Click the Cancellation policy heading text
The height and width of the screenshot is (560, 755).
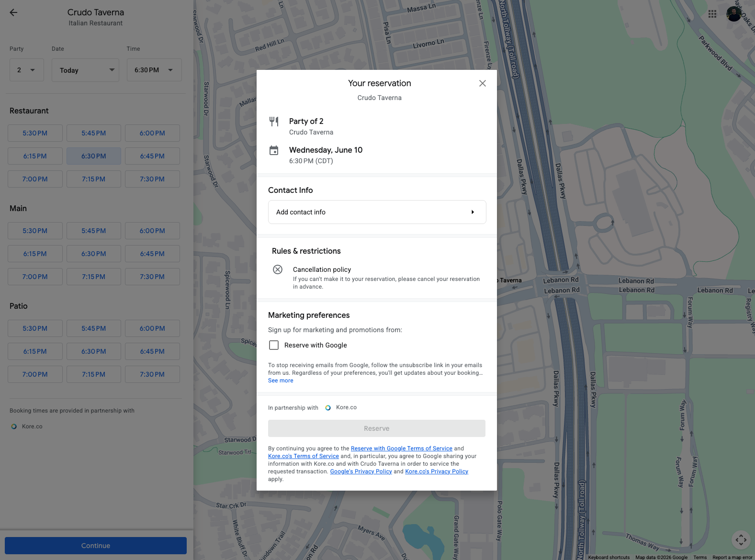[x=322, y=269]
